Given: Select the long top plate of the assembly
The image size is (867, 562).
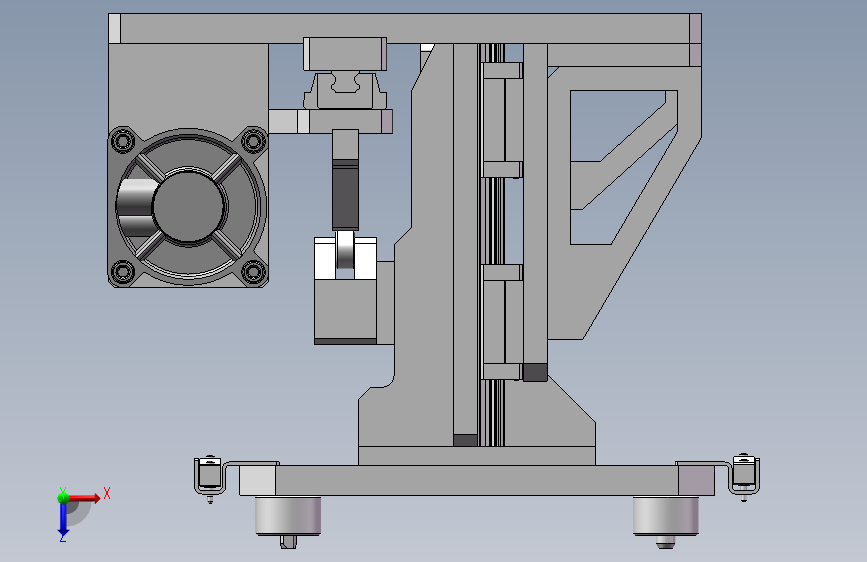Looking at the screenshot, I should click(405, 28).
